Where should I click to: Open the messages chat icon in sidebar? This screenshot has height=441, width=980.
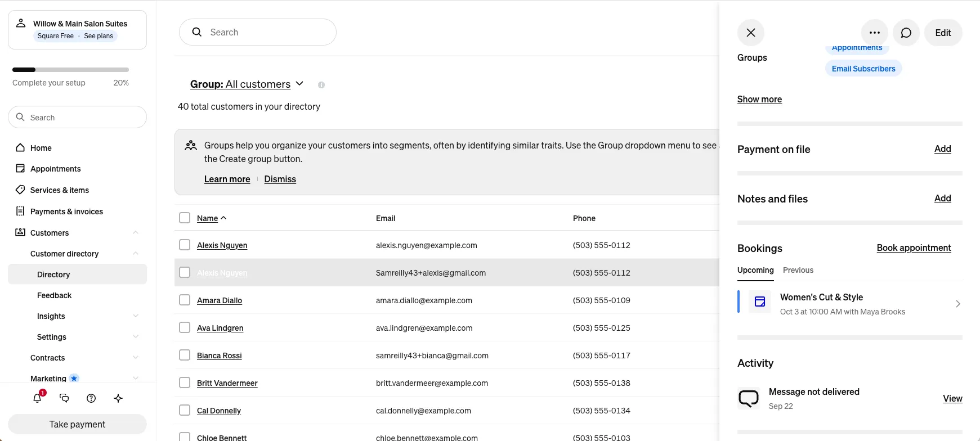click(64, 398)
